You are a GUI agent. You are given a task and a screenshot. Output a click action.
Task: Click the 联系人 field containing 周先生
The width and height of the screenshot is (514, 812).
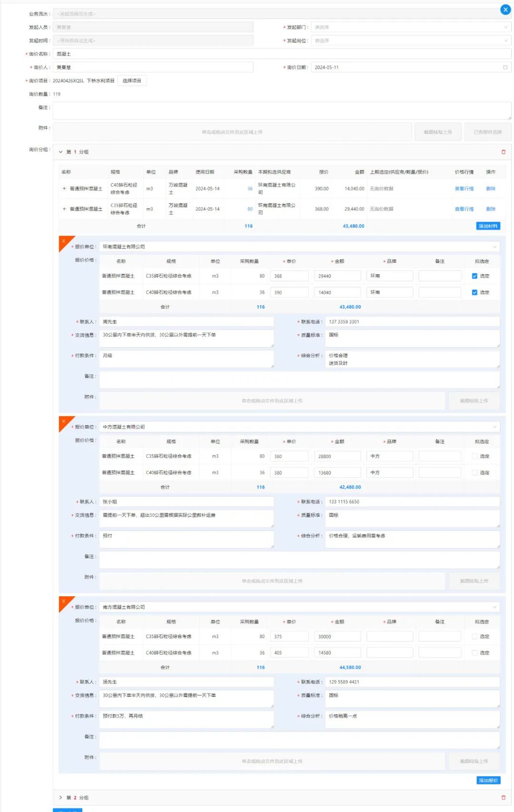186,322
